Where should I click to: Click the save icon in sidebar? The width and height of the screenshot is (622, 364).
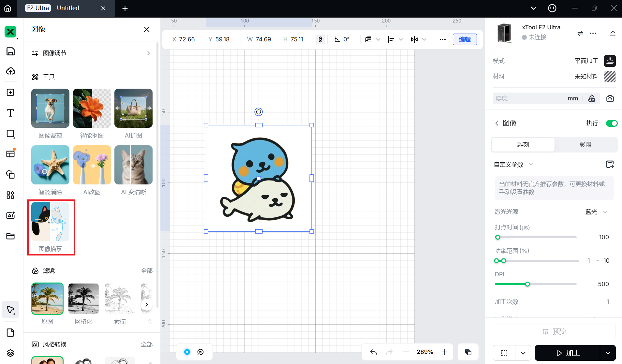[x=10, y=51]
